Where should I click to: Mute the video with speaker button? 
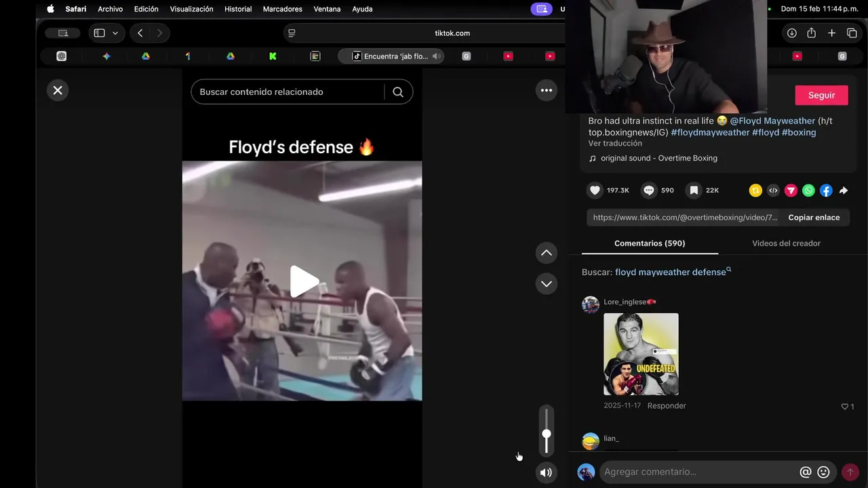(546, 472)
